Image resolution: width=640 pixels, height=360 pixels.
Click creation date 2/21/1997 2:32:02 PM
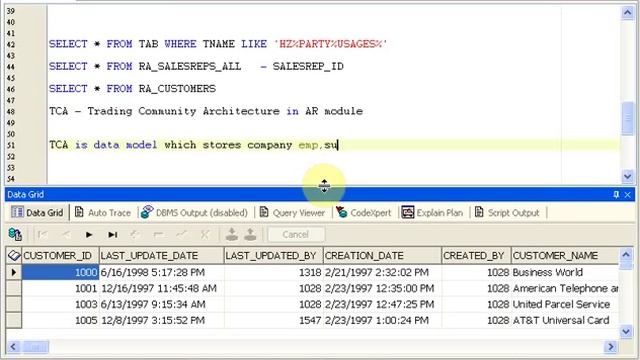tap(382, 272)
